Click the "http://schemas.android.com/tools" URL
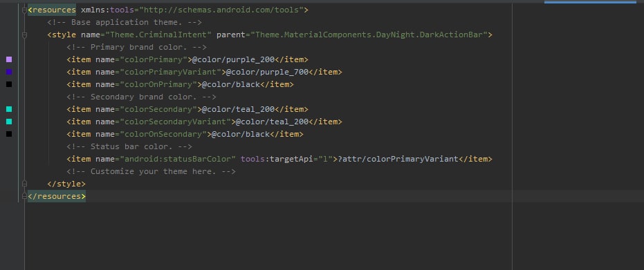The height and width of the screenshot is (270, 644). (x=221, y=10)
